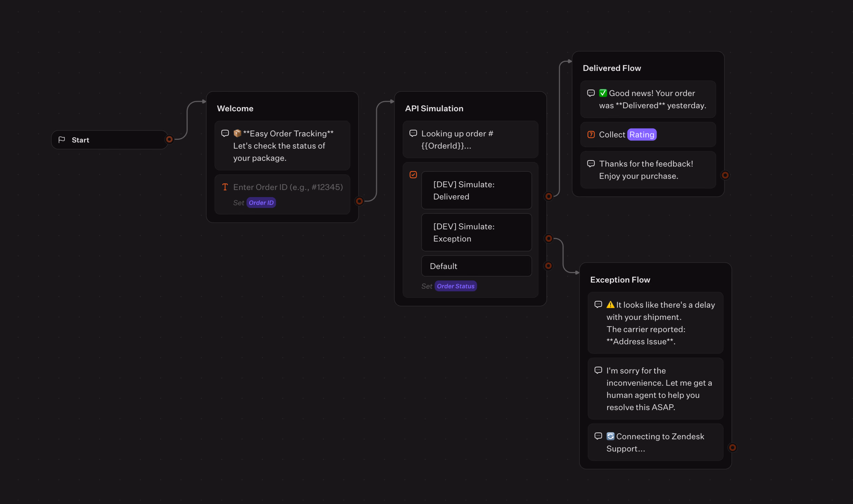The width and height of the screenshot is (853, 504).
Task: Select the Welcome group title
Action: coord(235,108)
